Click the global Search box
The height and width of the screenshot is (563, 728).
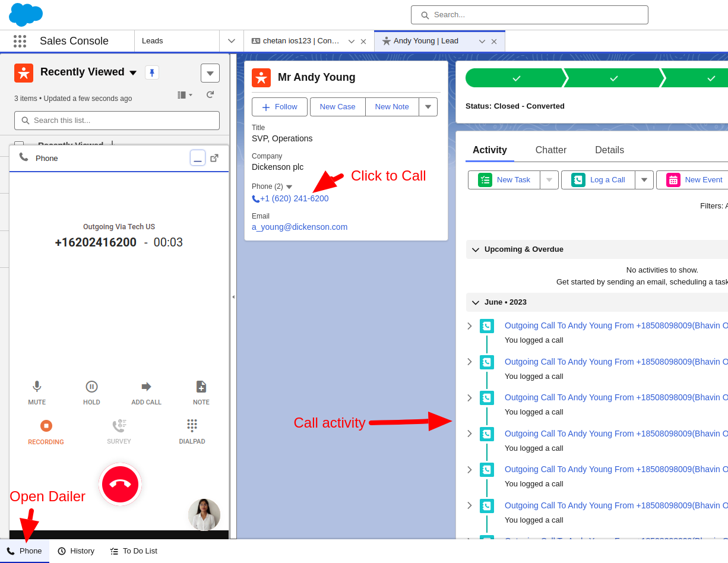pyautogui.click(x=529, y=15)
